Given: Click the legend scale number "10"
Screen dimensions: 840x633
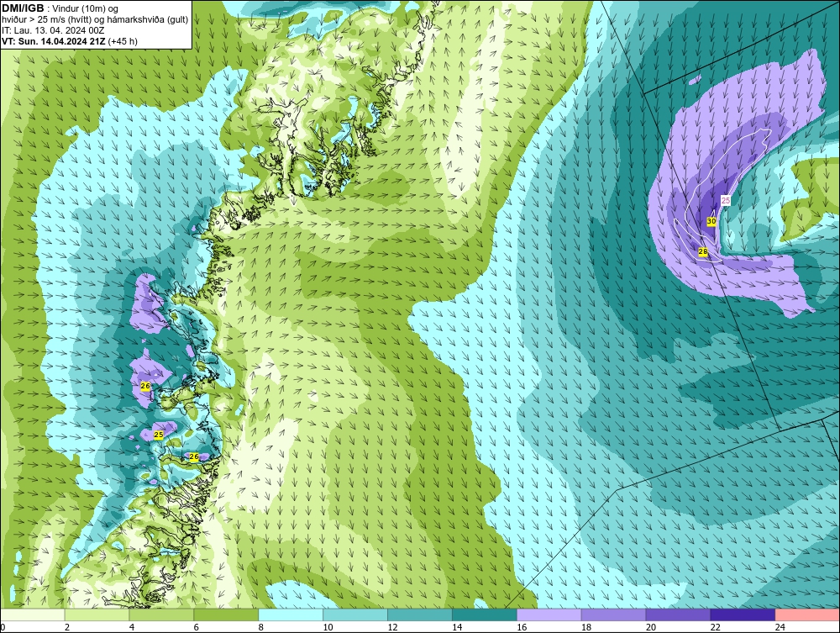Looking at the screenshot, I should 328,627.
